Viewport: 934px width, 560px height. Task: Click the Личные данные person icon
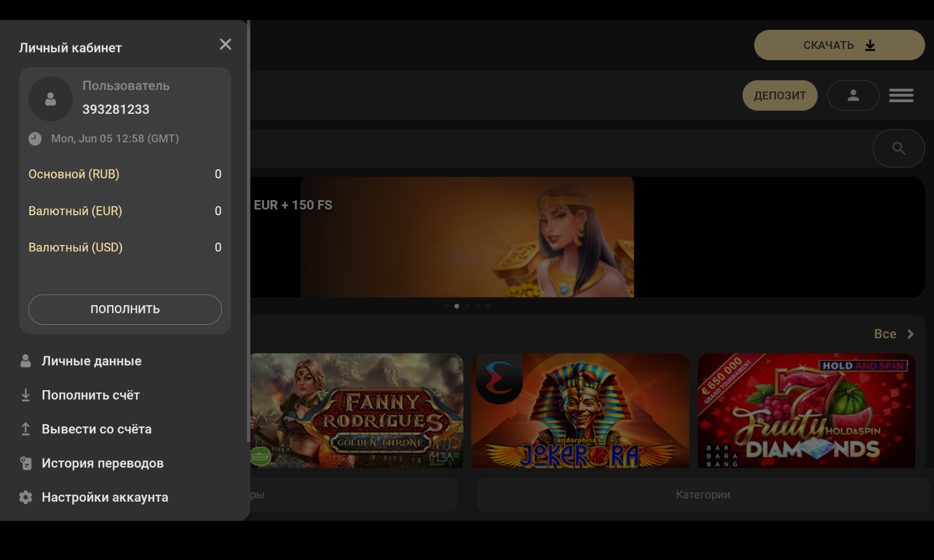coord(26,361)
